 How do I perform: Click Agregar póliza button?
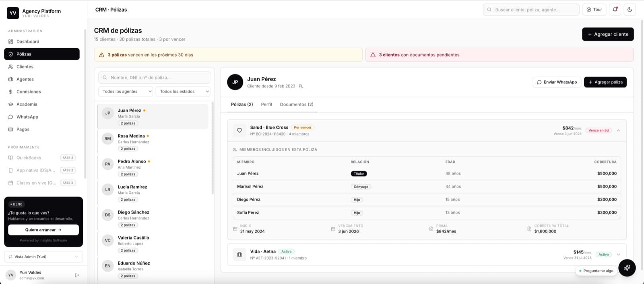point(605,82)
